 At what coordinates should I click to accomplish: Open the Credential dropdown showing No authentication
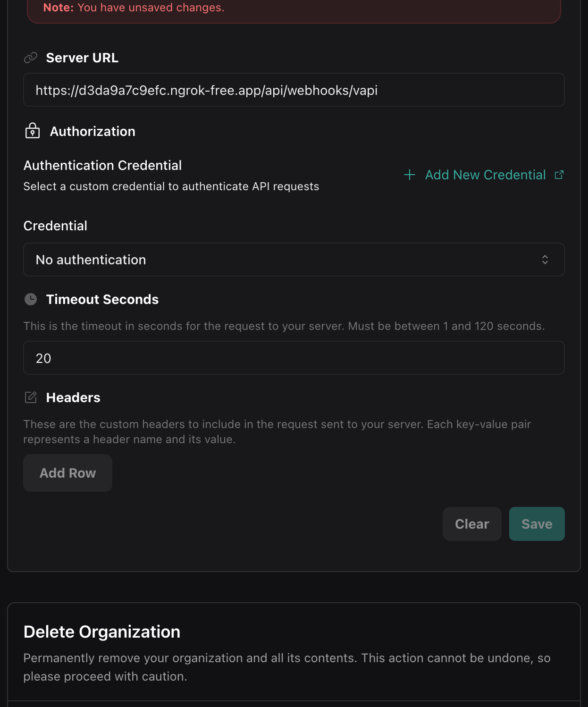coord(294,260)
